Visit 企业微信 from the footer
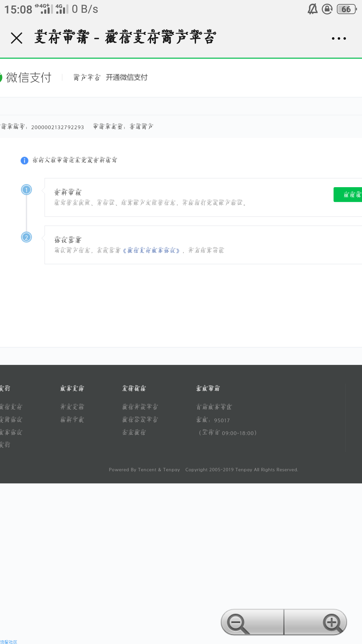Screen dimensions: 362x644 tap(134, 432)
